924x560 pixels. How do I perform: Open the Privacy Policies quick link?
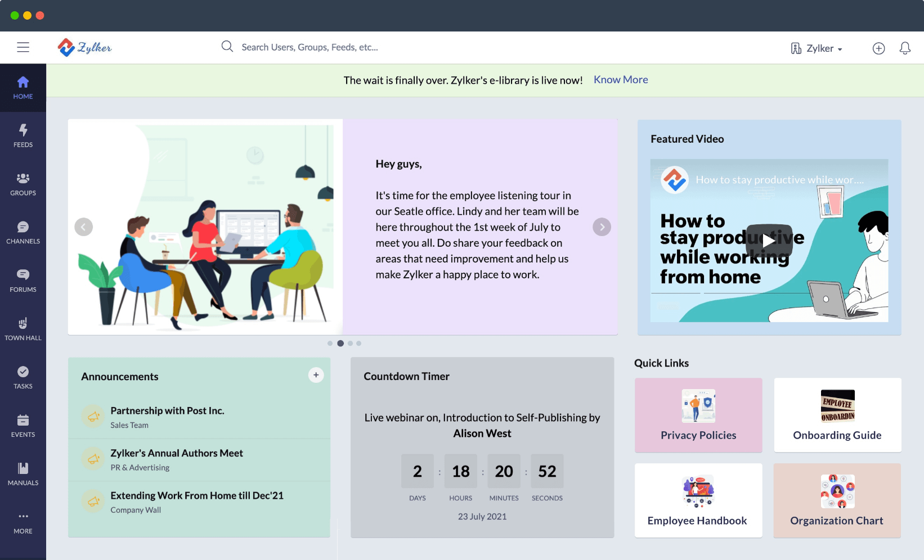pyautogui.click(x=698, y=415)
